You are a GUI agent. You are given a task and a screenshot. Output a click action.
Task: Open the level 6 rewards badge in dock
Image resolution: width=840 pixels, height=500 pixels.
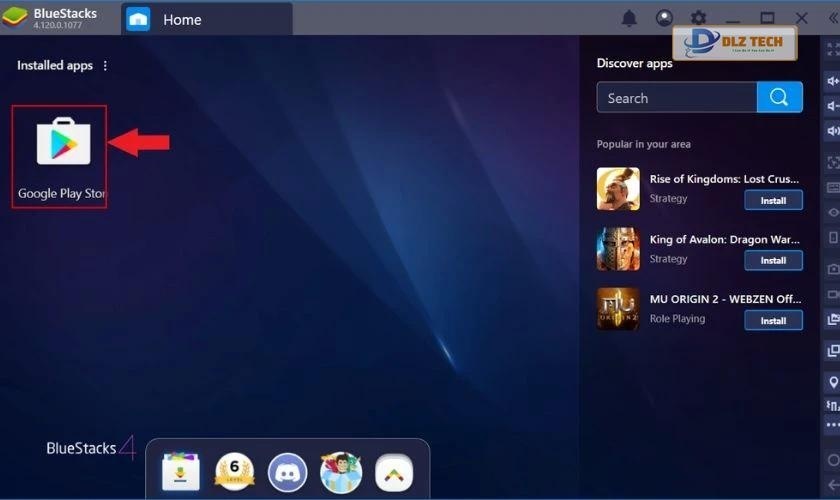click(x=234, y=472)
